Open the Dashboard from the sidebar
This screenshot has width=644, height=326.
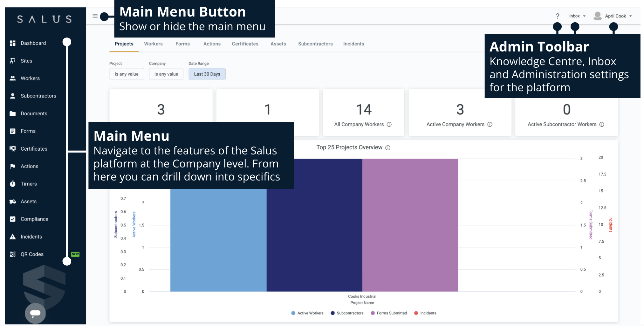(x=33, y=43)
